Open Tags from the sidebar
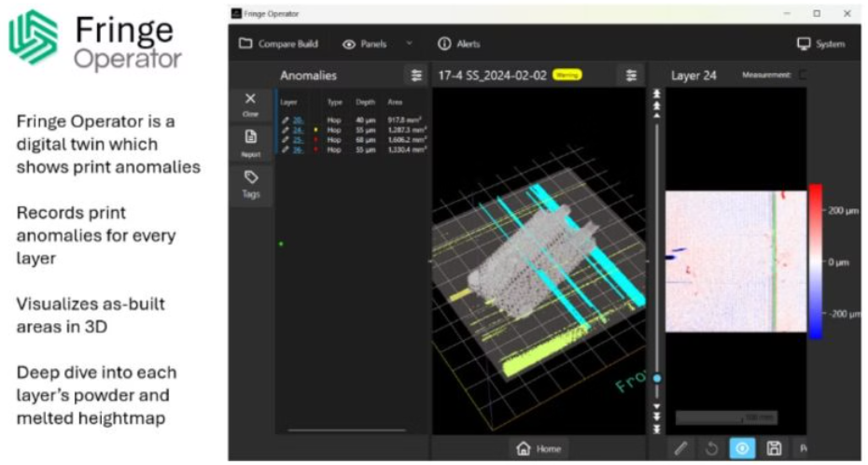Image resolution: width=868 pixels, height=465 pixels. point(251,184)
